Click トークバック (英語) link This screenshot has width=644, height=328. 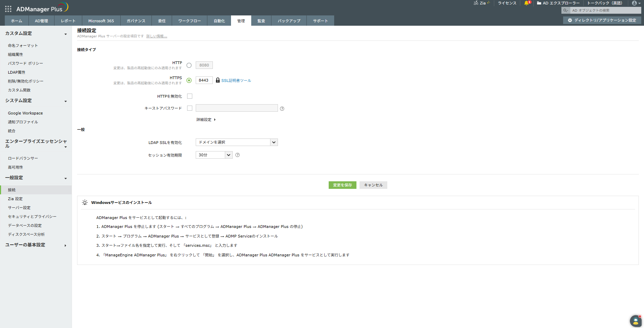[x=605, y=3]
